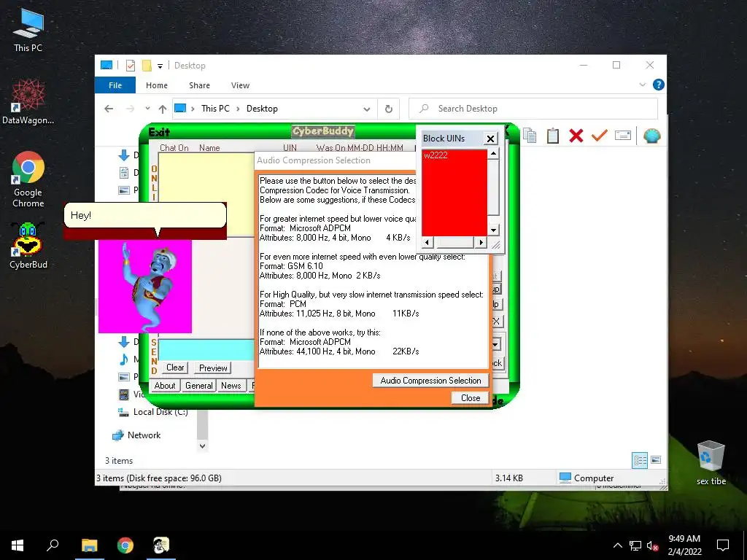
Task: Click the globe shell icon in toolbar
Action: tap(651, 136)
